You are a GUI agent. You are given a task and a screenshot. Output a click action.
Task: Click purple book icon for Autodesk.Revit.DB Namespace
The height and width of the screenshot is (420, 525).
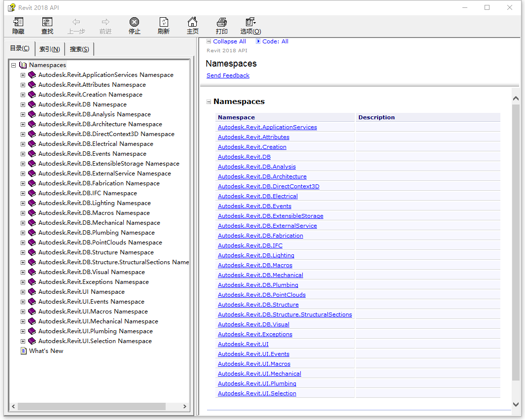click(32, 105)
